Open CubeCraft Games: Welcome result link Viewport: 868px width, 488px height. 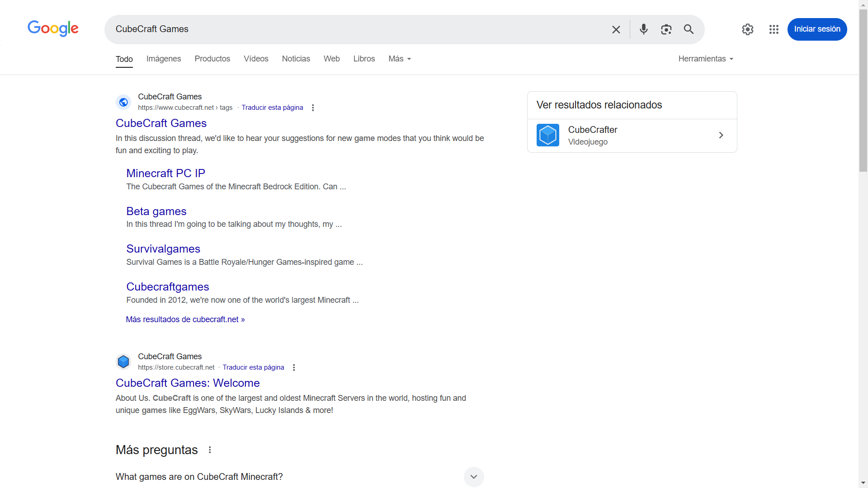pos(188,383)
